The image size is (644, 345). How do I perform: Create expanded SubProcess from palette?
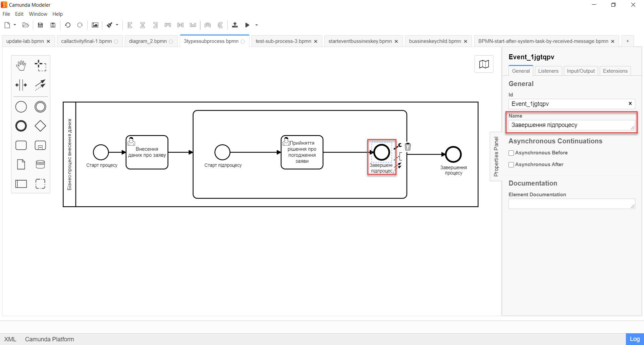click(x=40, y=145)
